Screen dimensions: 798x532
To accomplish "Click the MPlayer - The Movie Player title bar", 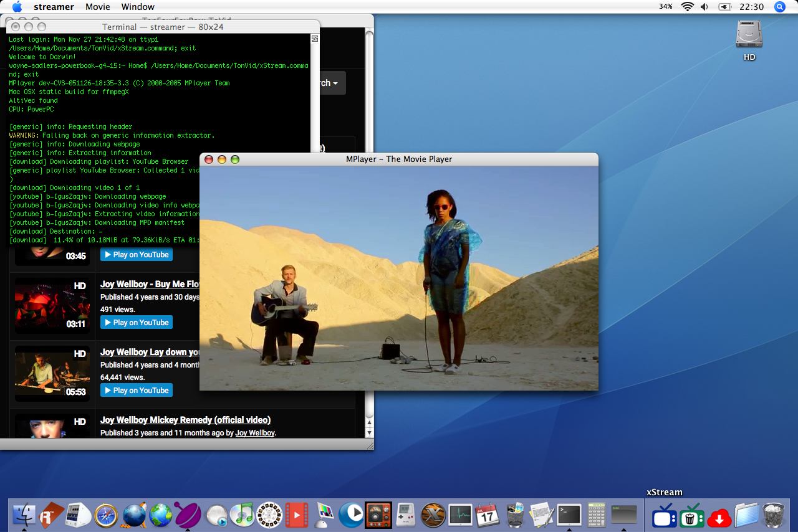I will 399,159.
